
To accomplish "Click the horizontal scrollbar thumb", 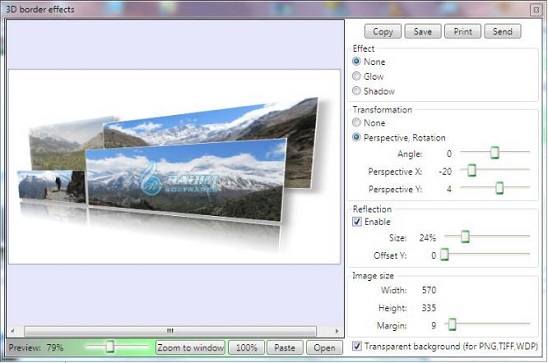I will coord(170,331).
